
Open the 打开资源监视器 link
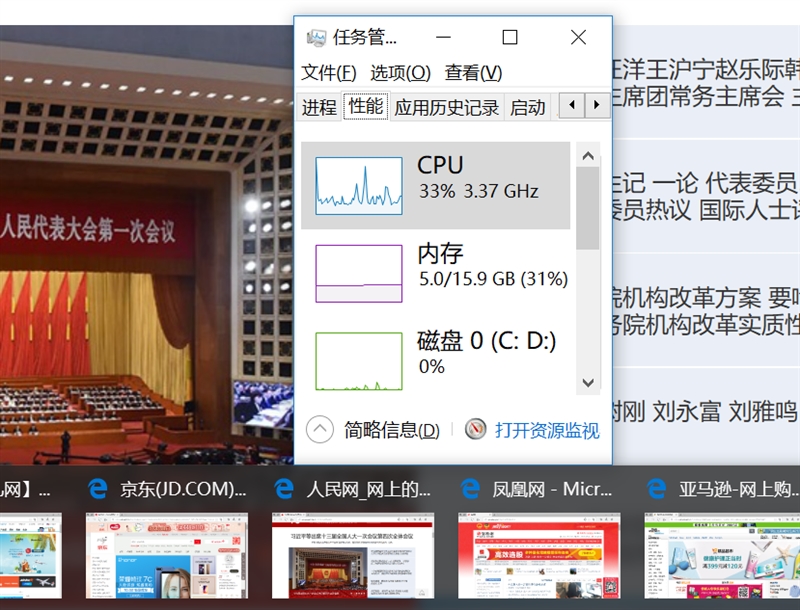(x=547, y=430)
